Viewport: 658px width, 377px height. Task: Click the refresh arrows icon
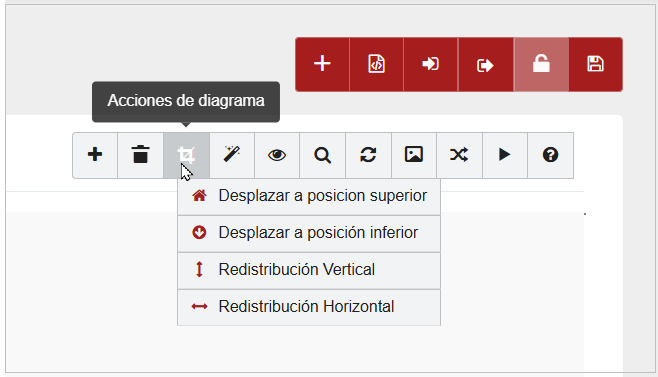(368, 155)
